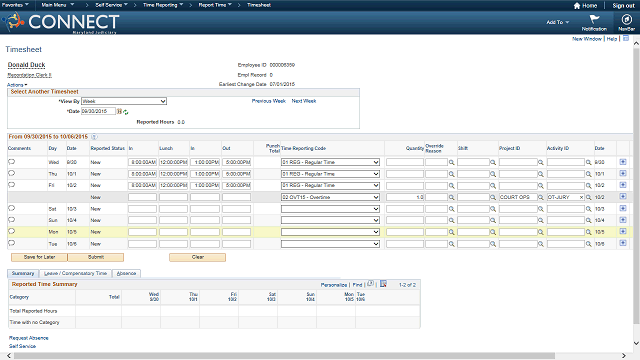Screen dimensions: 640x360
Task: Click the first In time field for Sat 10/3
Action: coord(142,209)
